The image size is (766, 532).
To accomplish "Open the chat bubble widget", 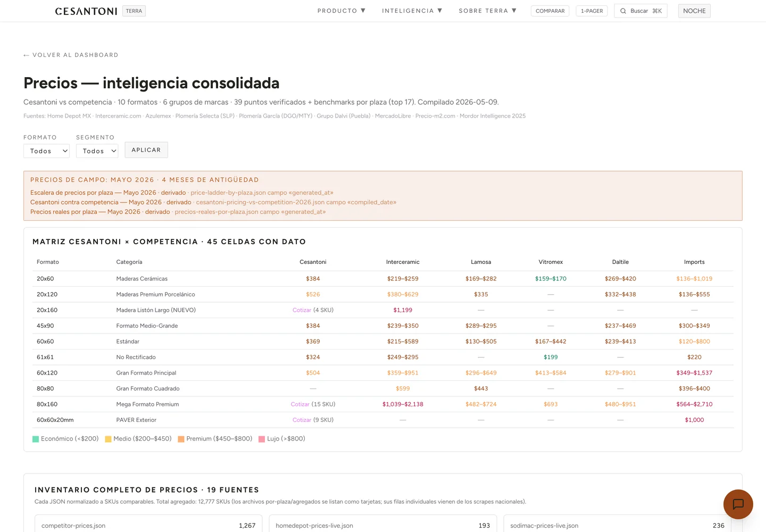I will pos(738,504).
